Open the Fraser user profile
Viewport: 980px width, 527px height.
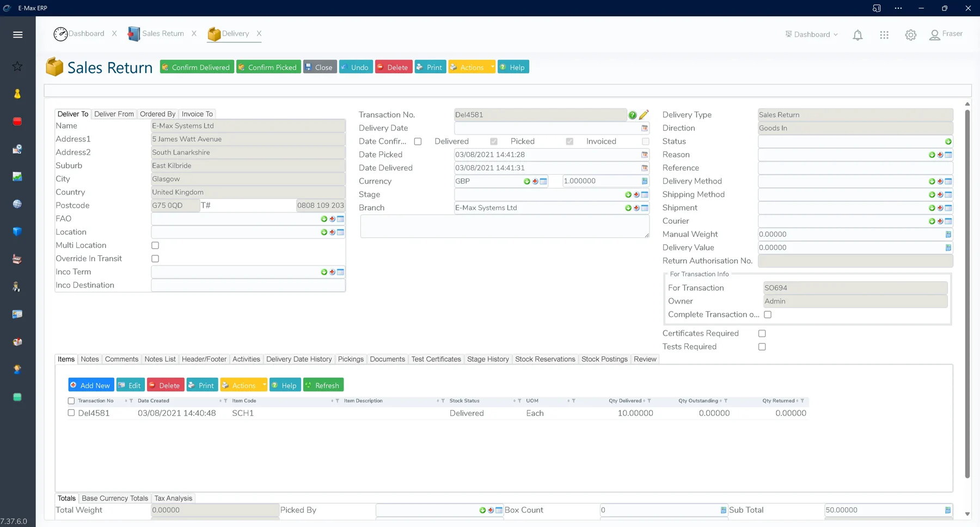(946, 34)
